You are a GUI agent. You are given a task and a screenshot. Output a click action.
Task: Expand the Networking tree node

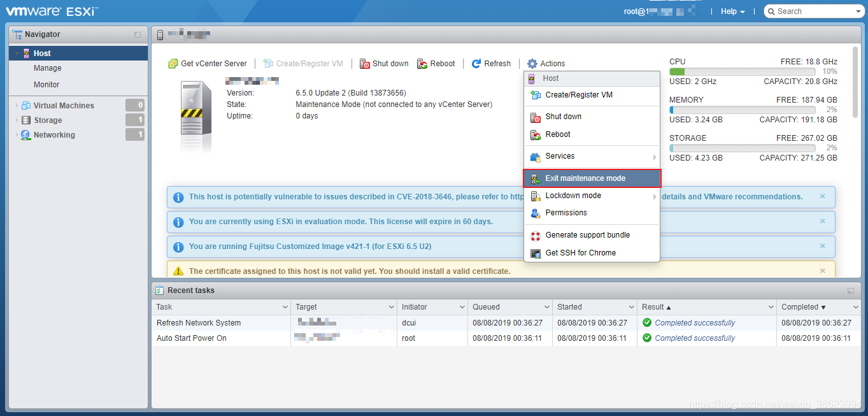click(17, 135)
